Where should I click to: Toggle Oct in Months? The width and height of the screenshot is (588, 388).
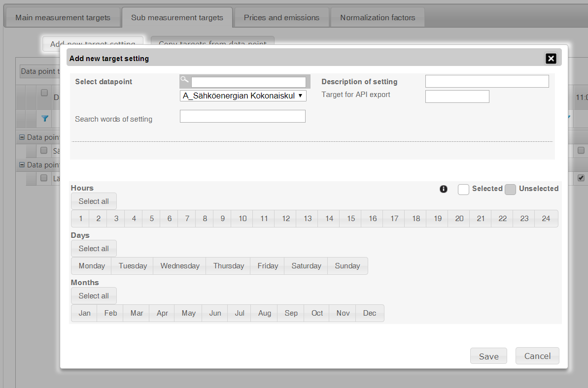pos(317,313)
